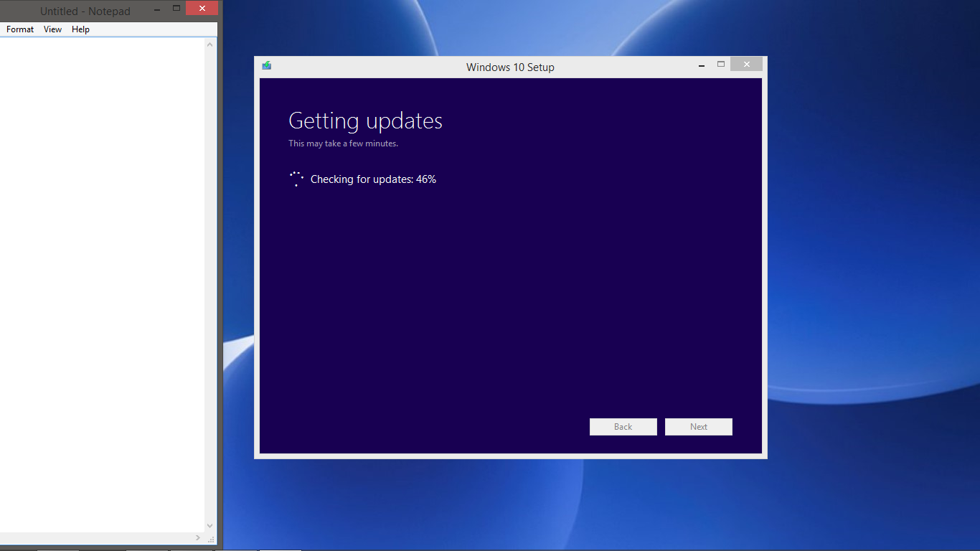Open the Format menu in Notepad
The height and width of the screenshot is (551, 980).
(20, 29)
